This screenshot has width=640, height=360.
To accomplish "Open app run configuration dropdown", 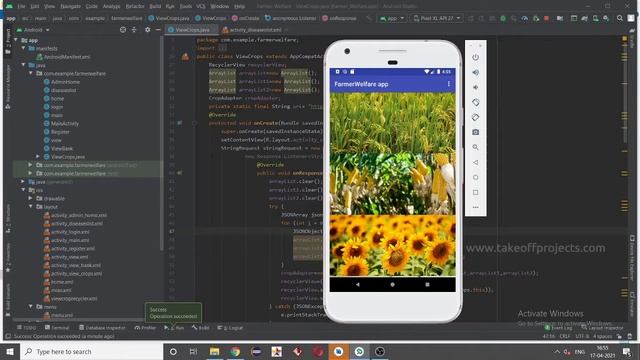I will point(391,18).
